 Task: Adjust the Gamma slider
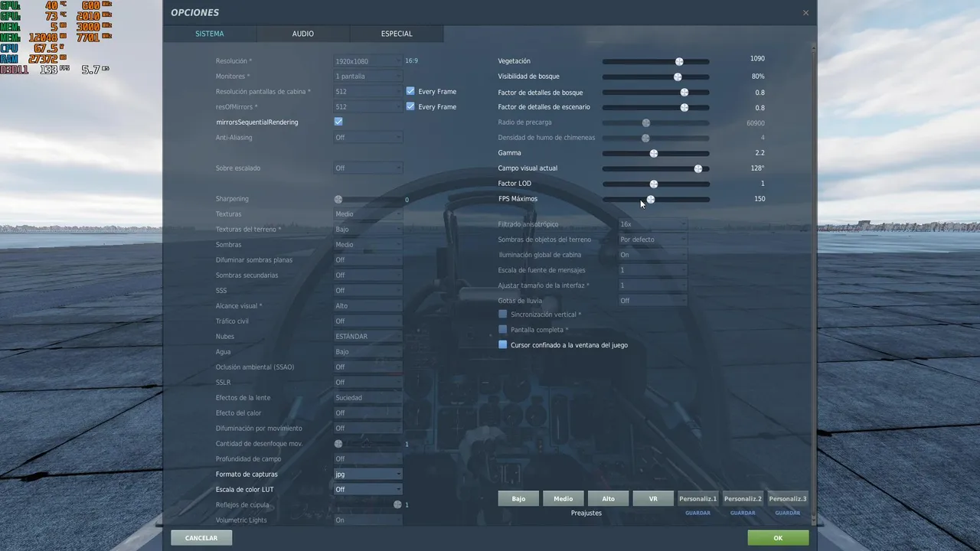tap(656, 153)
